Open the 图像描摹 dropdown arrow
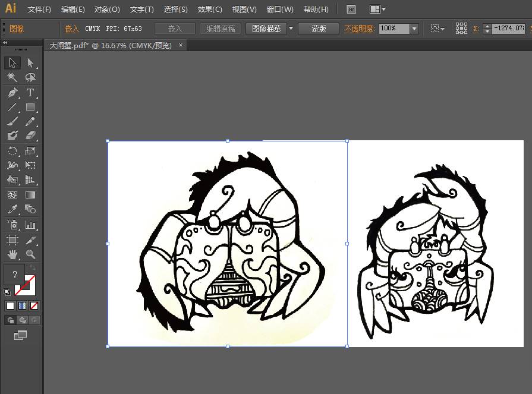Viewport: 532px width, 394px height. (291, 29)
